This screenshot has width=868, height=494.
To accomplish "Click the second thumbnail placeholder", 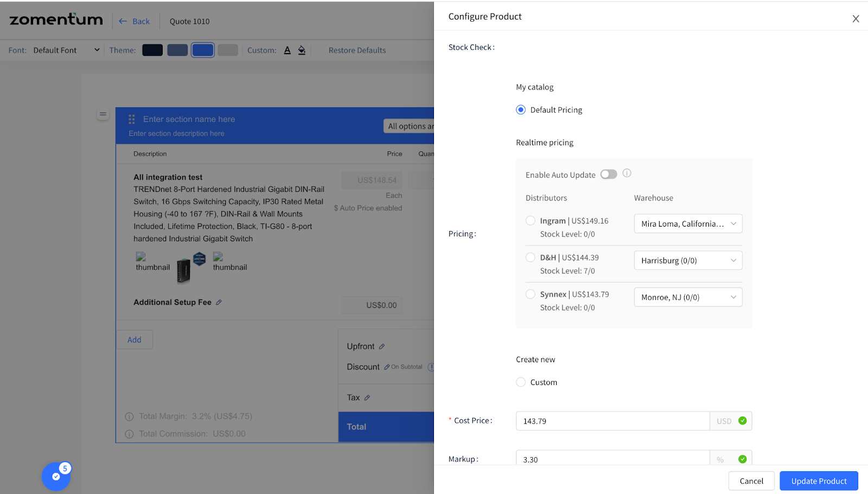I will 229,262.
